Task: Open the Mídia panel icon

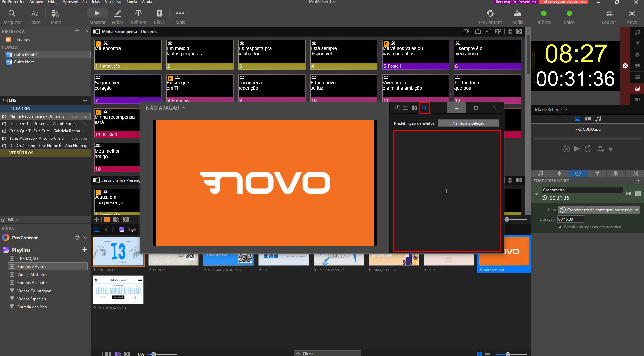Action: point(517,17)
